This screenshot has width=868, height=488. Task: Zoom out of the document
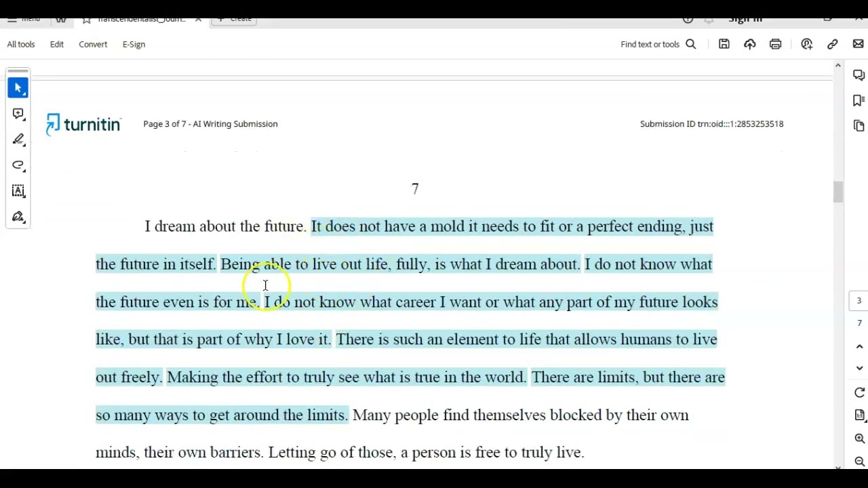[x=859, y=461]
